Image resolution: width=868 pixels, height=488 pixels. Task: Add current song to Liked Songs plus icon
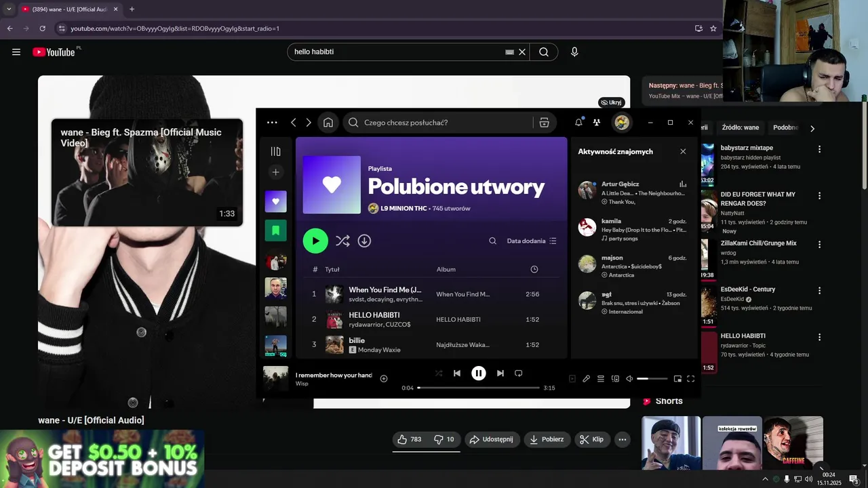coord(384,379)
